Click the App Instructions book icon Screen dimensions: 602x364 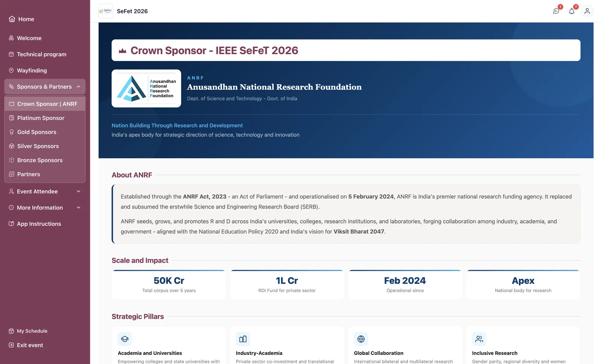pos(11,224)
